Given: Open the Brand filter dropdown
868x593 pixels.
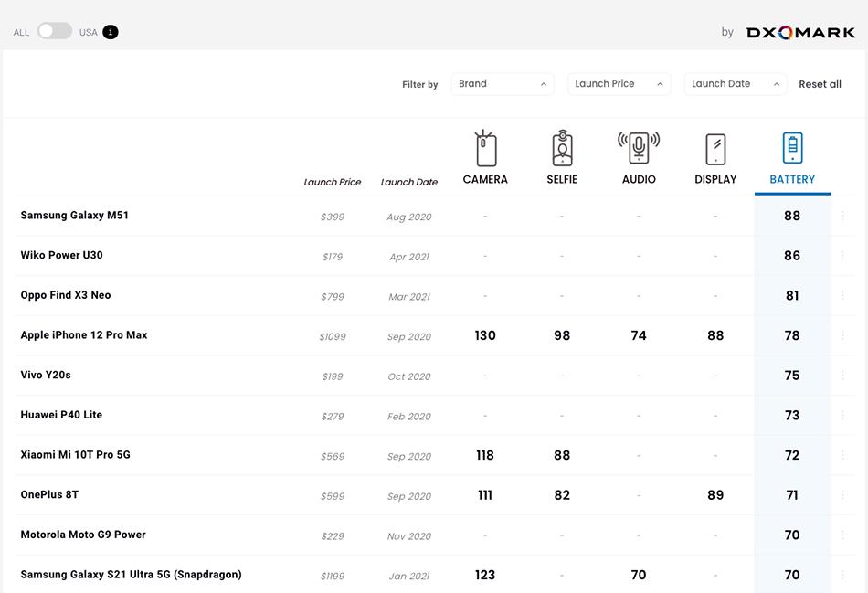Looking at the screenshot, I should pos(503,84).
